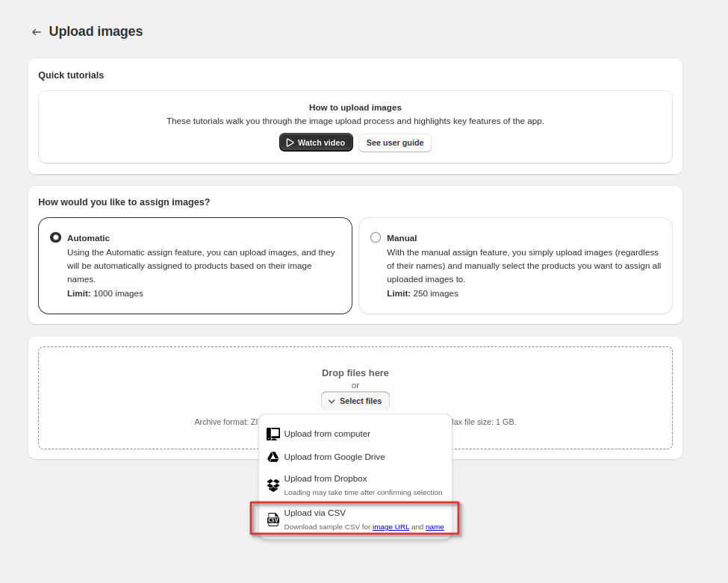Screen dimensions: 728x583
Task: Choose Upload from Dropbox
Action: pos(355,485)
